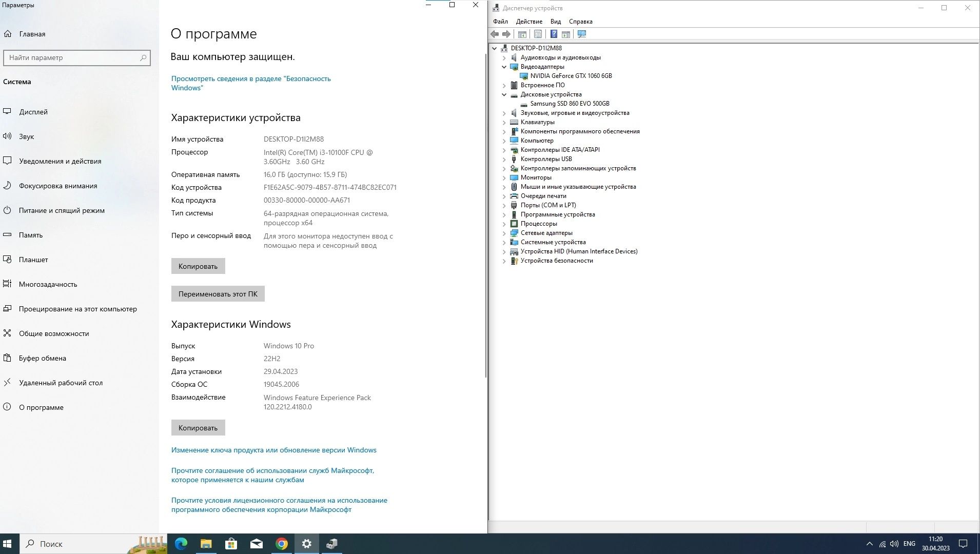Expand the Сетевые адаптеры node

pyautogui.click(x=504, y=233)
